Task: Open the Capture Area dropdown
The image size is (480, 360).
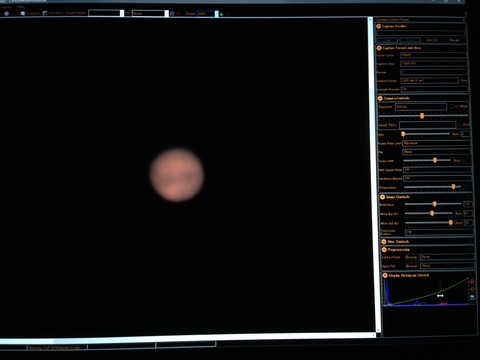Action: [434, 63]
